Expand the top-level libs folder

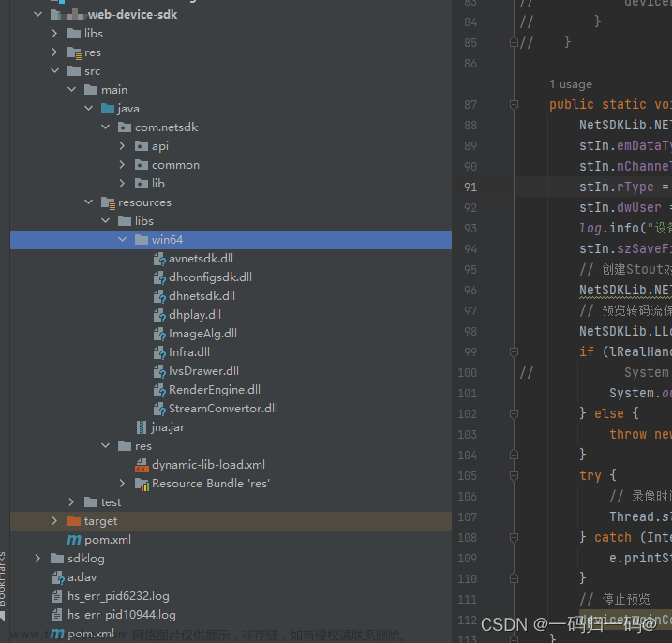pyautogui.click(x=54, y=34)
